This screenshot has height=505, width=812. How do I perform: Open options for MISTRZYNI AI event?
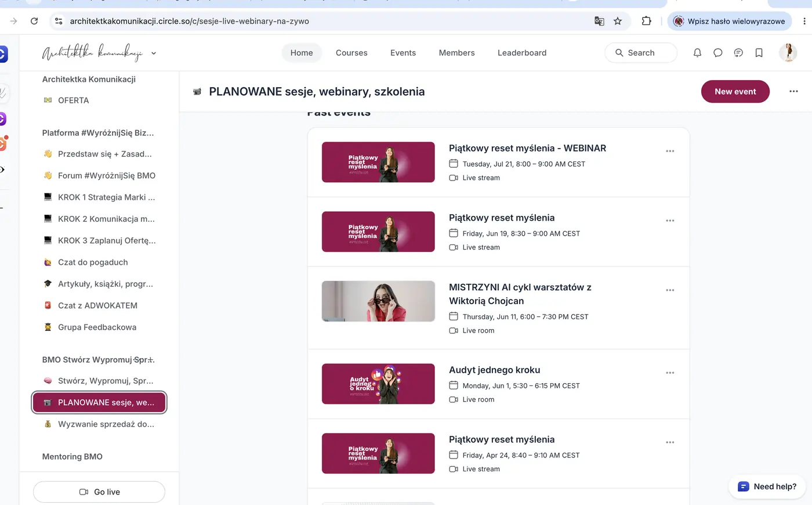click(670, 290)
